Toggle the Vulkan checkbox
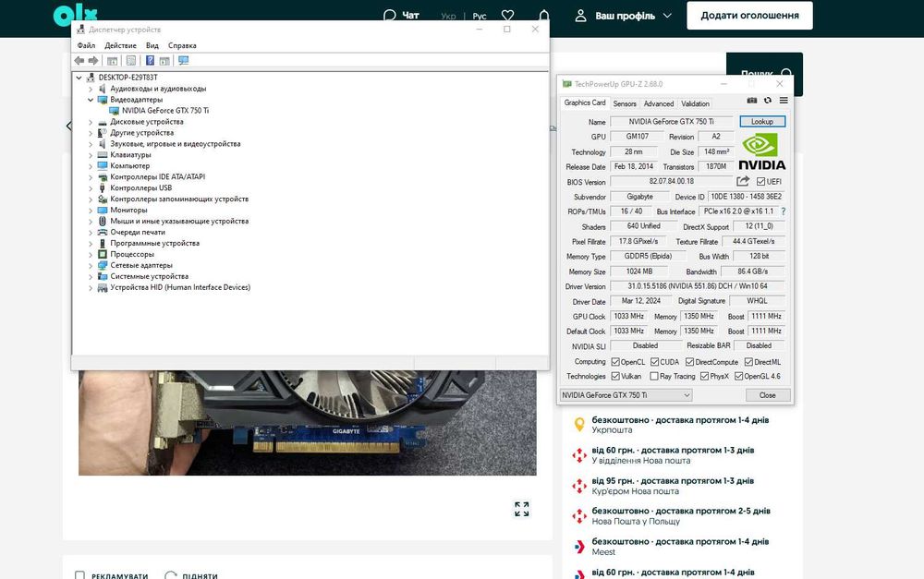Image resolution: width=924 pixels, height=579 pixels. 615,376
